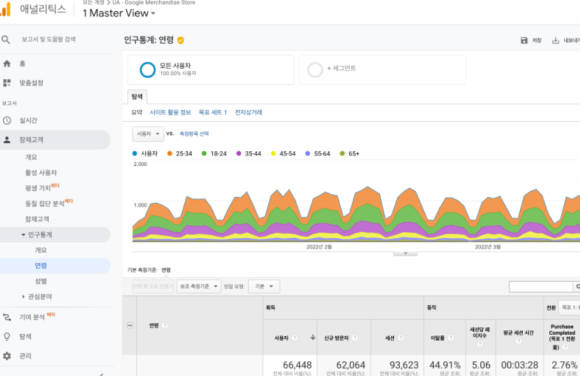The width and height of the screenshot is (580, 376).
Task: Click the 측정항목 선택 link
Action: 194,134
